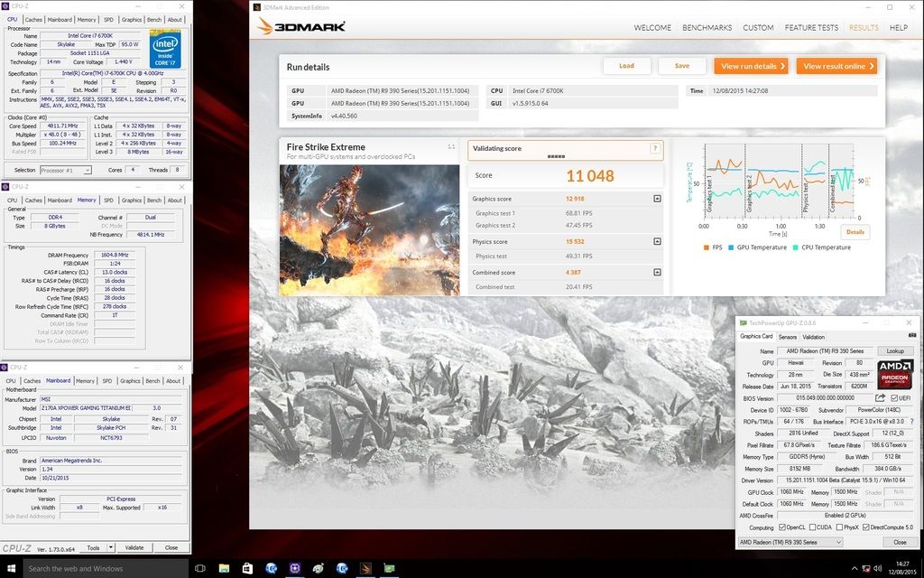Click the volume icon in the system tray
The height and width of the screenshot is (578, 924).
pyautogui.click(x=877, y=569)
